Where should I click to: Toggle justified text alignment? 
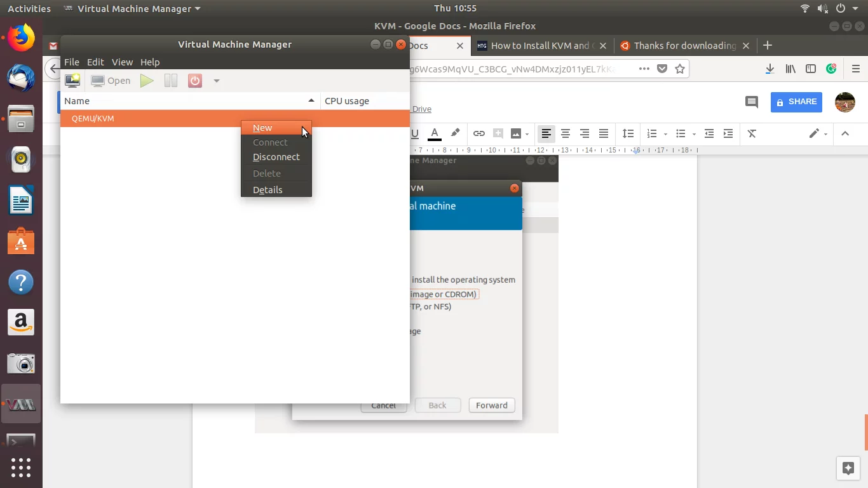tap(604, 133)
